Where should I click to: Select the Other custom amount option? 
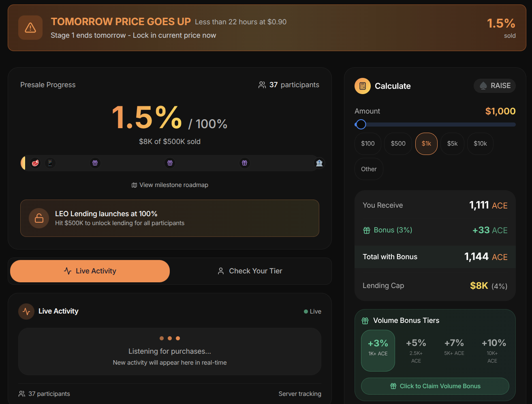pos(369,169)
